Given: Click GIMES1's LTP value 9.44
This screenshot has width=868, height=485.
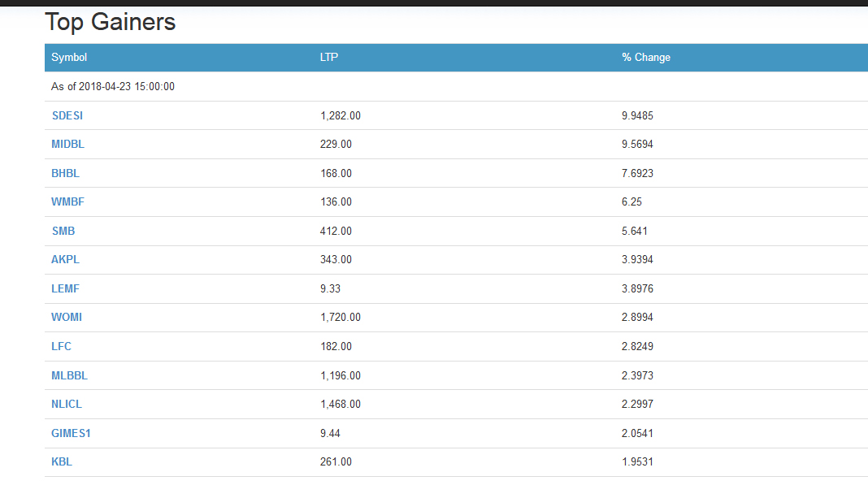Looking at the screenshot, I should point(331,433).
